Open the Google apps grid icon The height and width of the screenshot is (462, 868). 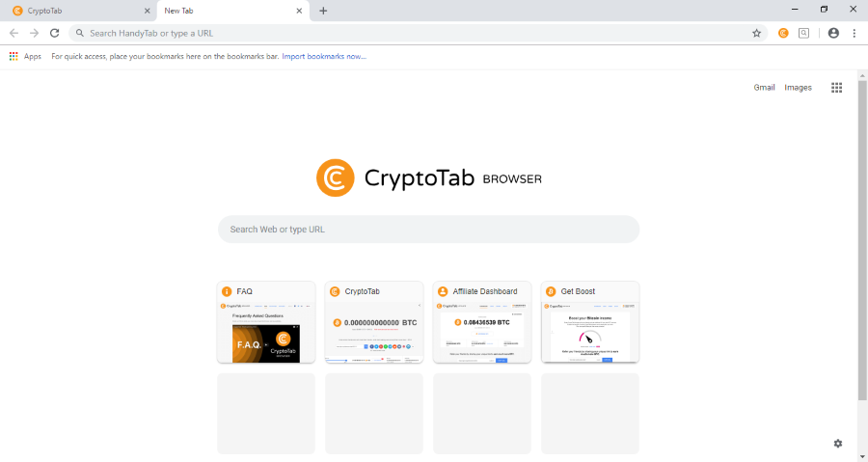coord(836,87)
